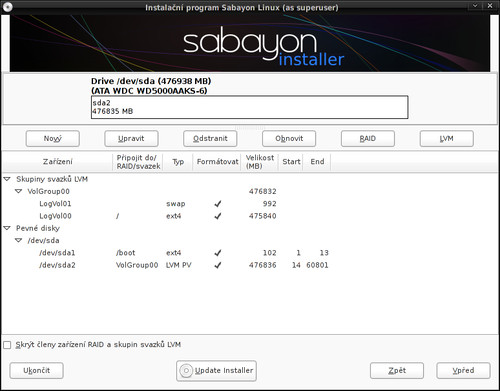Toggle Skrýt členy zařízení RAID checkbox
This screenshot has height=391, width=500.
pos(7,345)
